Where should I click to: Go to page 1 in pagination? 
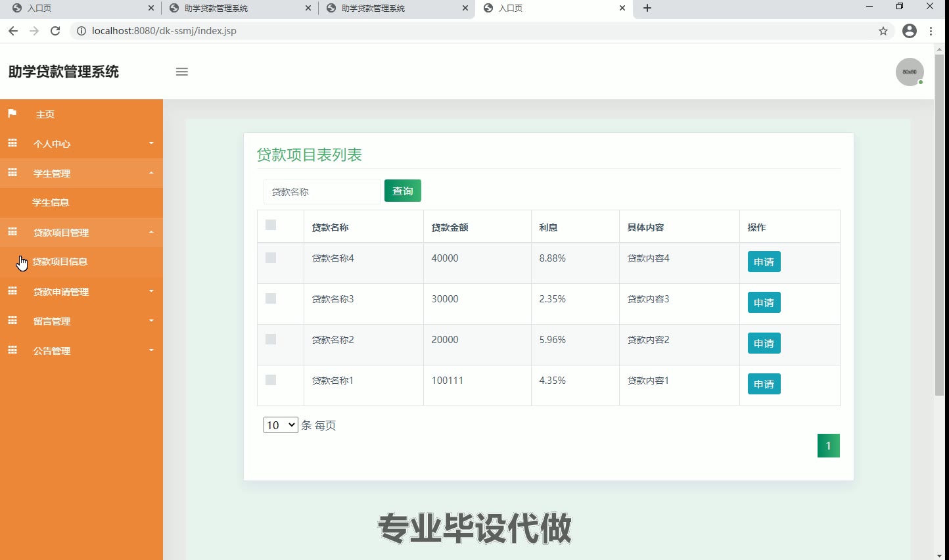click(828, 446)
